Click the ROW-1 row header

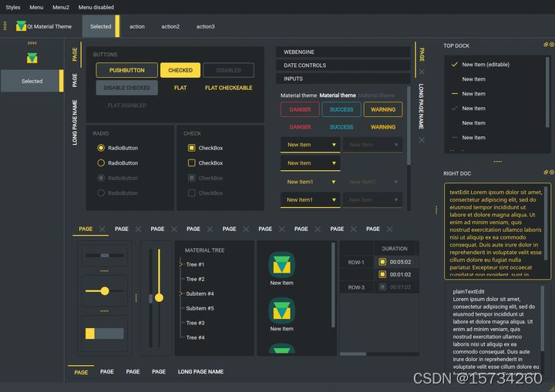coord(356,262)
